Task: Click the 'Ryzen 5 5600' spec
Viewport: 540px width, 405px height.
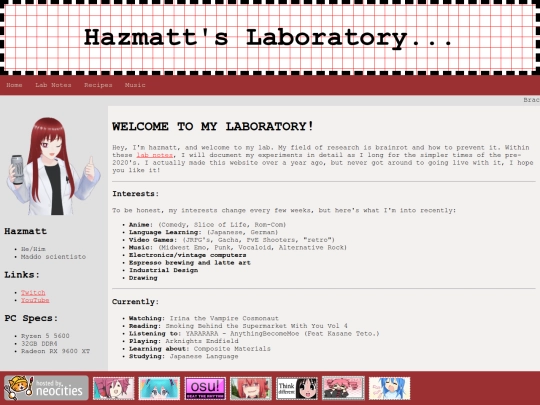Action: 45,336
